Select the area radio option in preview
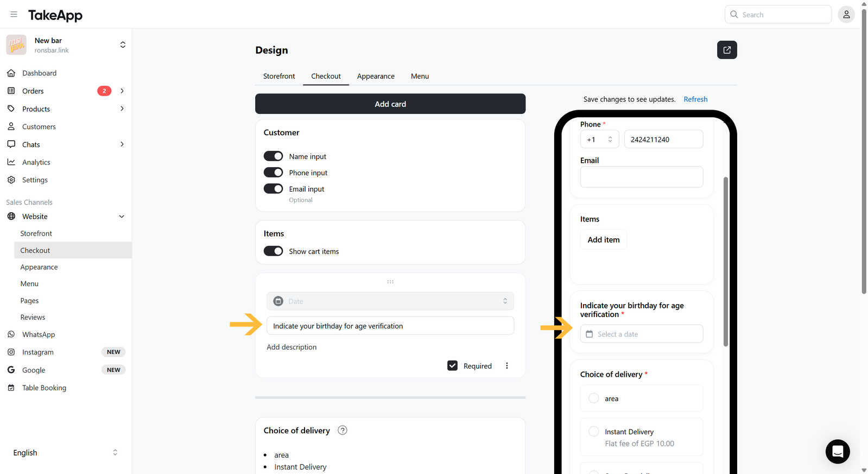 pos(594,398)
